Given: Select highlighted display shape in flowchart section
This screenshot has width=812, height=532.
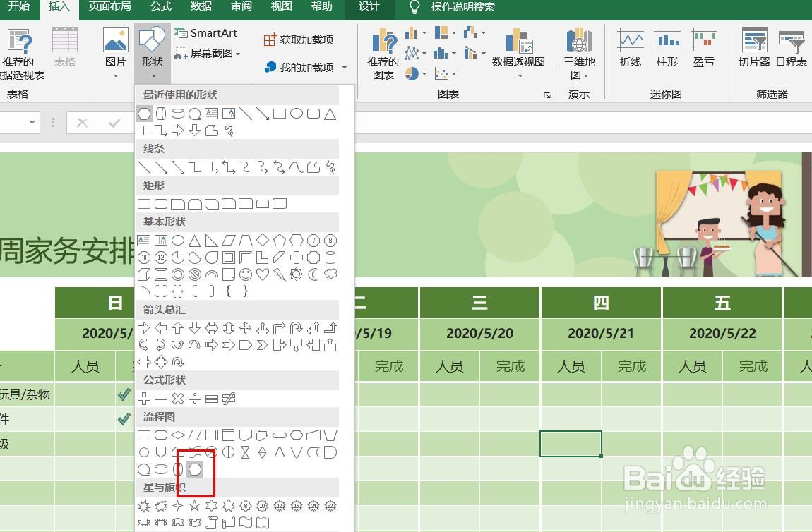Looking at the screenshot, I should pos(195,469).
